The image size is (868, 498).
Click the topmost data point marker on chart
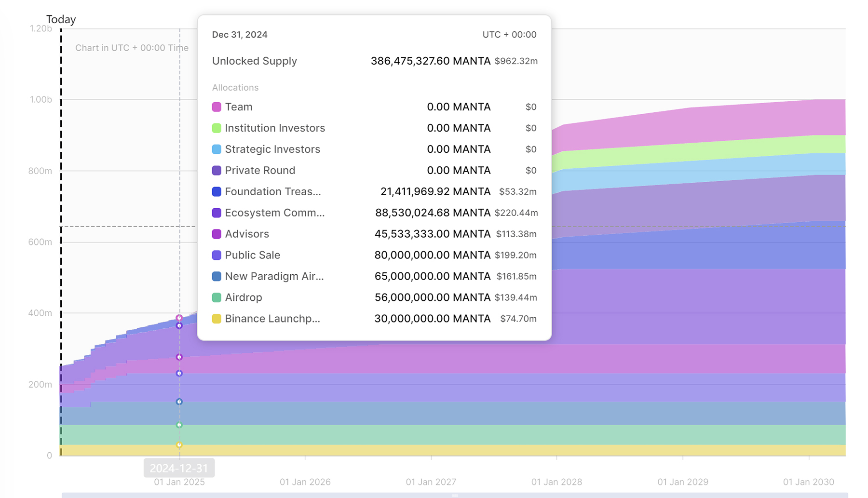[x=179, y=318]
